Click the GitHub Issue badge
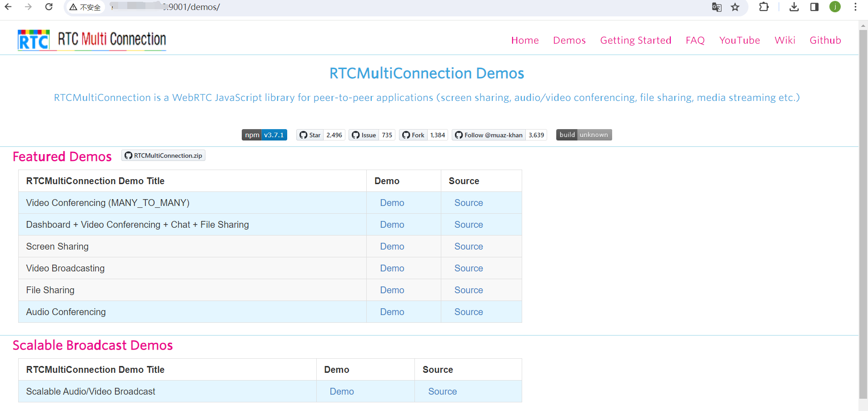868x411 pixels. point(364,135)
